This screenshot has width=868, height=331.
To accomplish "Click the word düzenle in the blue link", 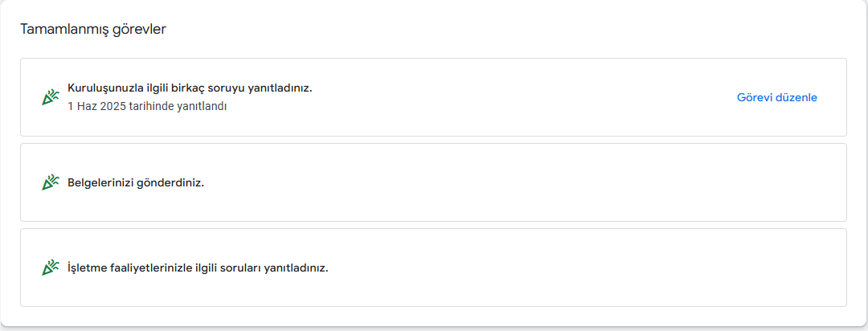I will pos(796,97).
